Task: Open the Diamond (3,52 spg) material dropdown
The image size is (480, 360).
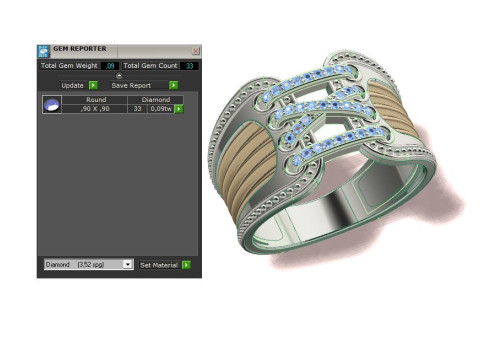Action: coord(89,264)
